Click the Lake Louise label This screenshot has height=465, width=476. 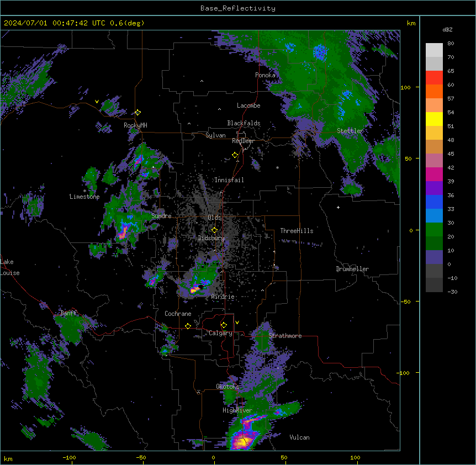10,267
